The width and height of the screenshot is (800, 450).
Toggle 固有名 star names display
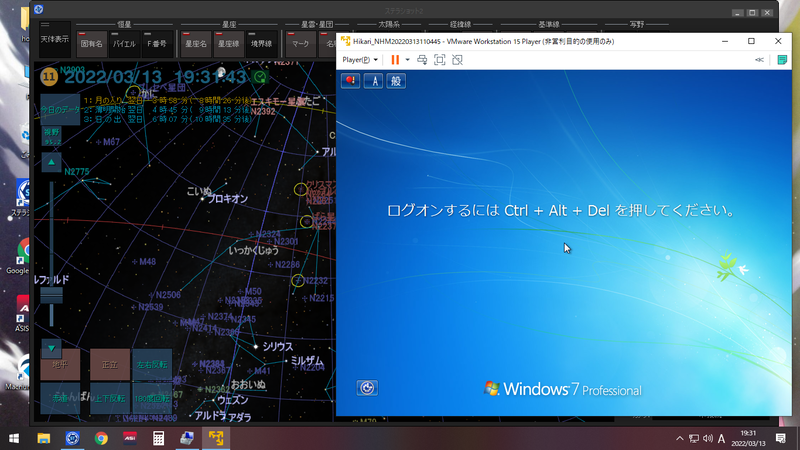point(91,44)
